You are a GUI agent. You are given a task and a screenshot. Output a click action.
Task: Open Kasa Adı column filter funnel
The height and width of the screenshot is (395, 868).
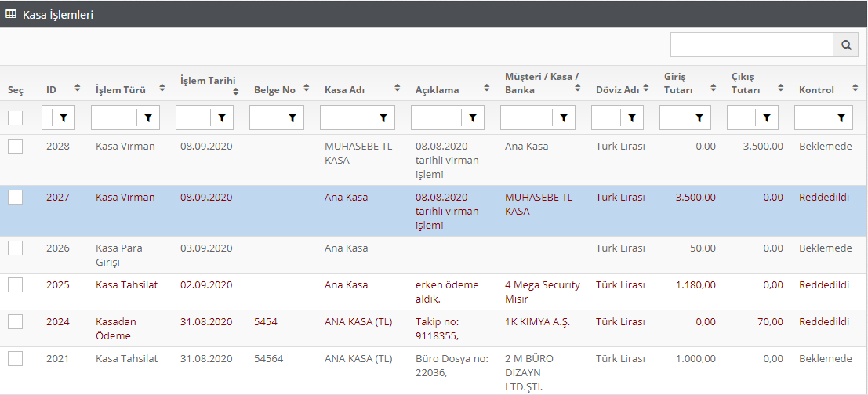383,118
